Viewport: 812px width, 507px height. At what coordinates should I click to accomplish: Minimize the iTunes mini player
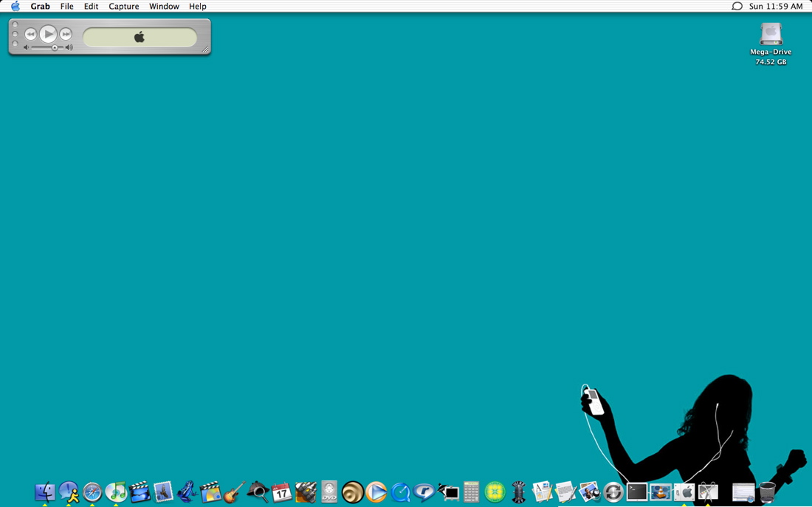tap(15, 34)
